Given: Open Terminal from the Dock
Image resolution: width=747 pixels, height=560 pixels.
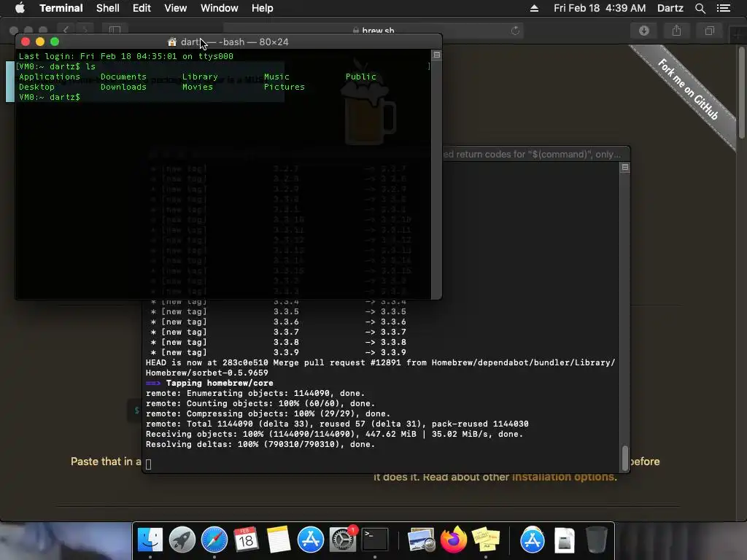Looking at the screenshot, I should (x=375, y=540).
